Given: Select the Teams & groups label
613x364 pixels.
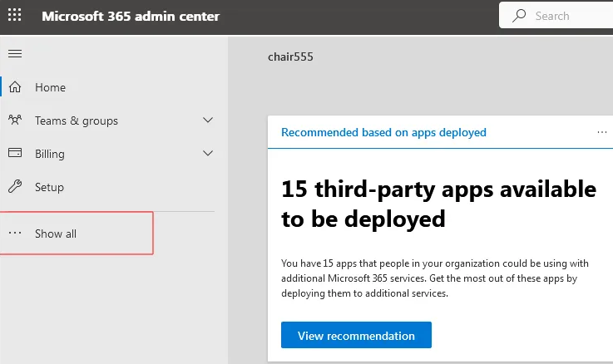Looking at the screenshot, I should (x=77, y=121).
